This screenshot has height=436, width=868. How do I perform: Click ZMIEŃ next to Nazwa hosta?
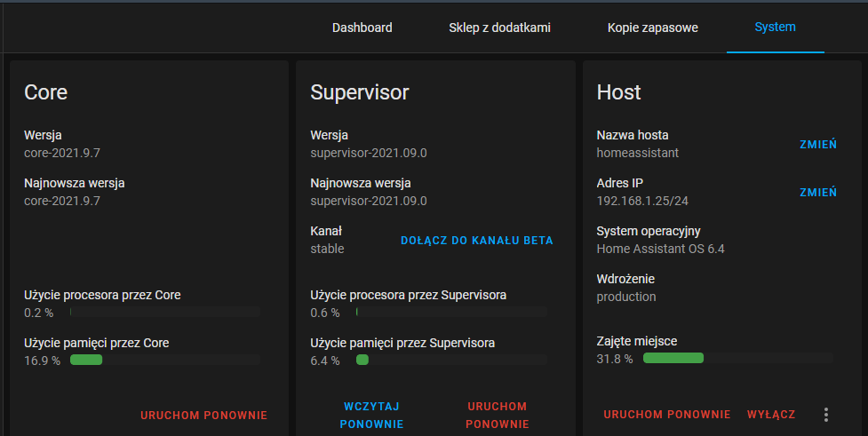click(x=818, y=145)
